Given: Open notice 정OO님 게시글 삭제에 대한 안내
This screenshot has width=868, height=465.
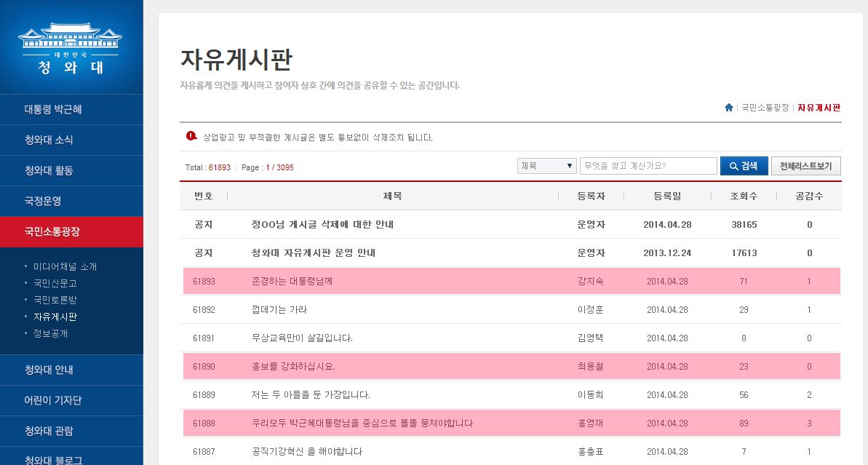Looking at the screenshot, I should (322, 225).
